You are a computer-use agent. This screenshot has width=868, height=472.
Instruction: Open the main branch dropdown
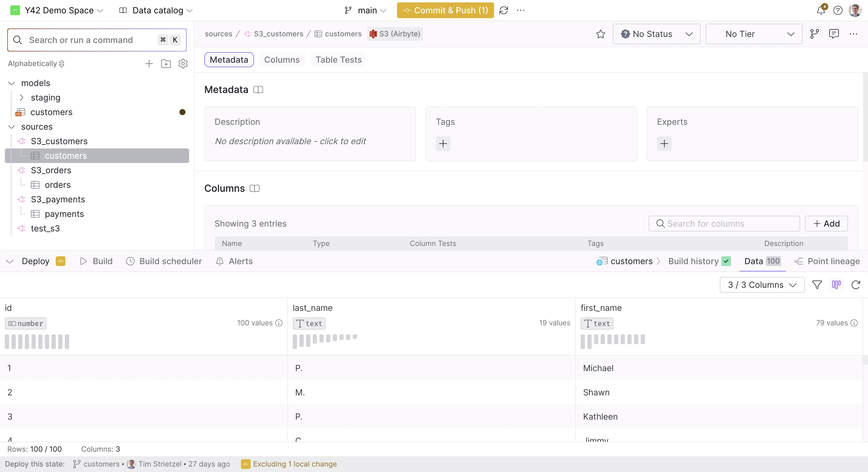[366, 10]
